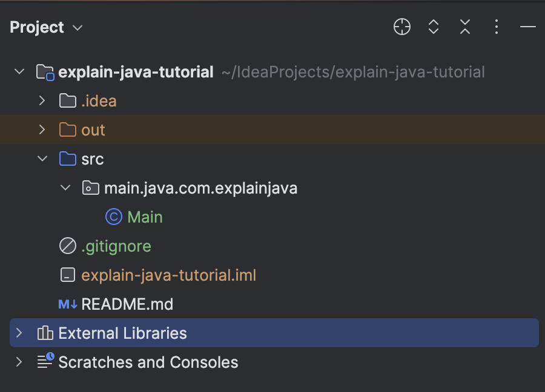Expand the .idea folder

click(x=42, y=101)
